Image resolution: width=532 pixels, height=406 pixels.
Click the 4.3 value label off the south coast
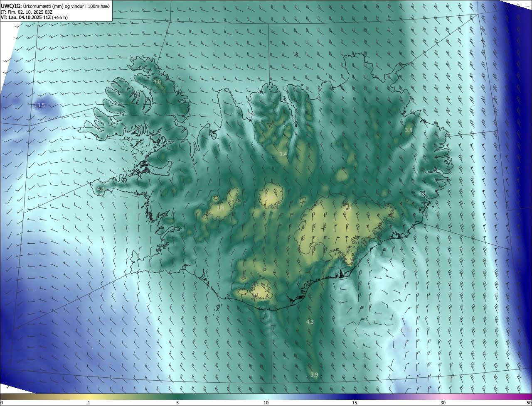(x=310, y=322)
